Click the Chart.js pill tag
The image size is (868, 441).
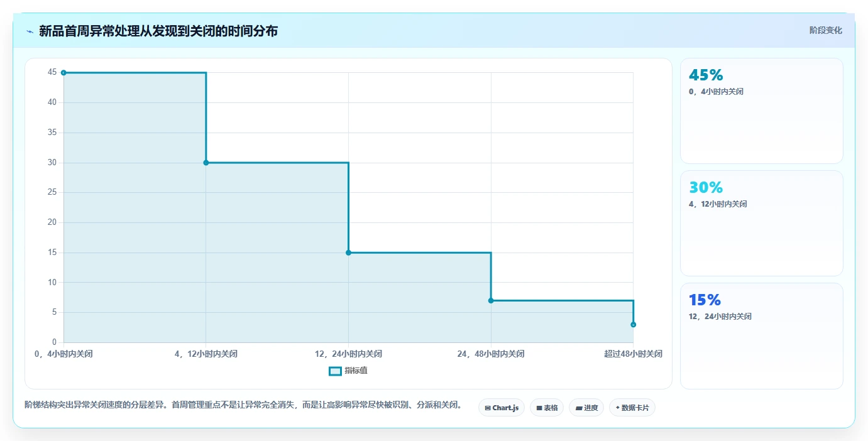click(x=502, y=408)
